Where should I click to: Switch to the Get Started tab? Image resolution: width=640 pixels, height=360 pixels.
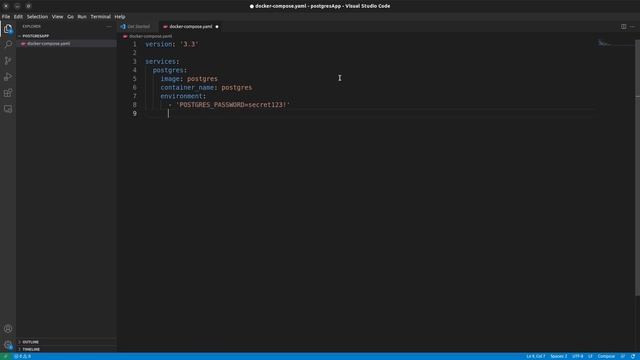tap(138, 27)
